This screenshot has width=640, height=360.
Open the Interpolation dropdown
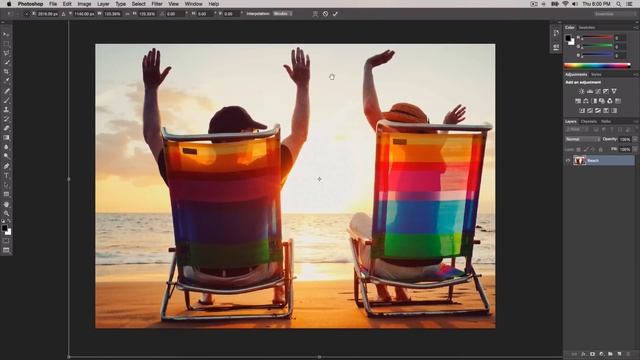282,14
